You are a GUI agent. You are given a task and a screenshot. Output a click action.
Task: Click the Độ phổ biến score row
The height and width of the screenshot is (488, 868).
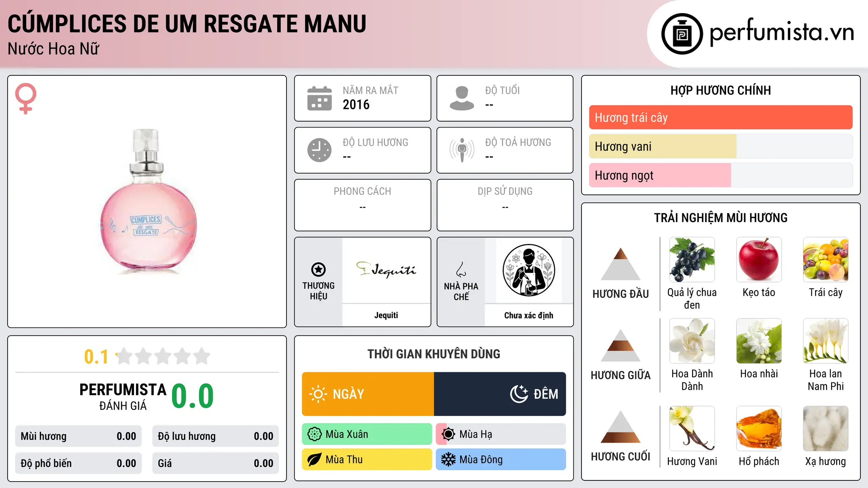point(78,463)
